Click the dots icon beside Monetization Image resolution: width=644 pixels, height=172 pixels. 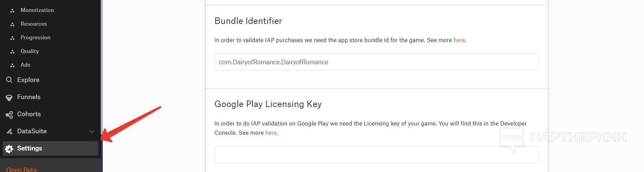(x=12, y=11)
